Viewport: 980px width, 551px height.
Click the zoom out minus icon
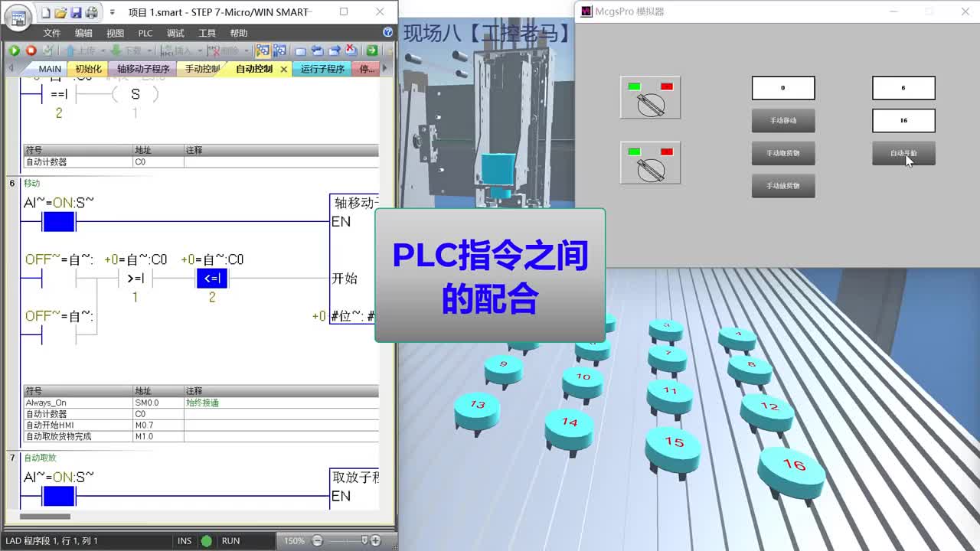pyautogui.click(x=317, y=540)
